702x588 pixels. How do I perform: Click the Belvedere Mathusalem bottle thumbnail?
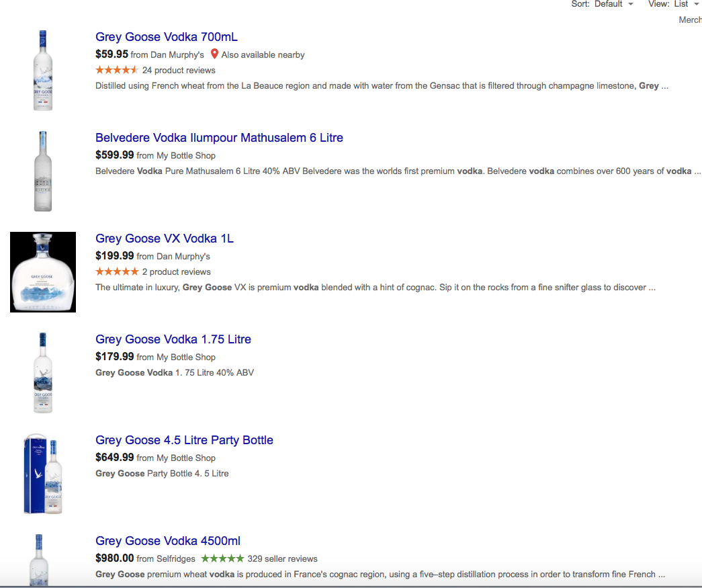pyautogui.click(x=43, y=171)
